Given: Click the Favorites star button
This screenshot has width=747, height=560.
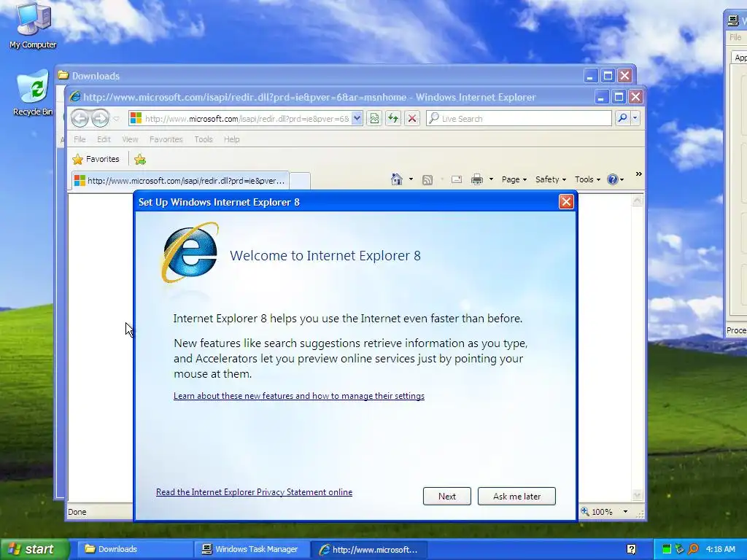Looking at the screenshot, I should tap(96, 159).
